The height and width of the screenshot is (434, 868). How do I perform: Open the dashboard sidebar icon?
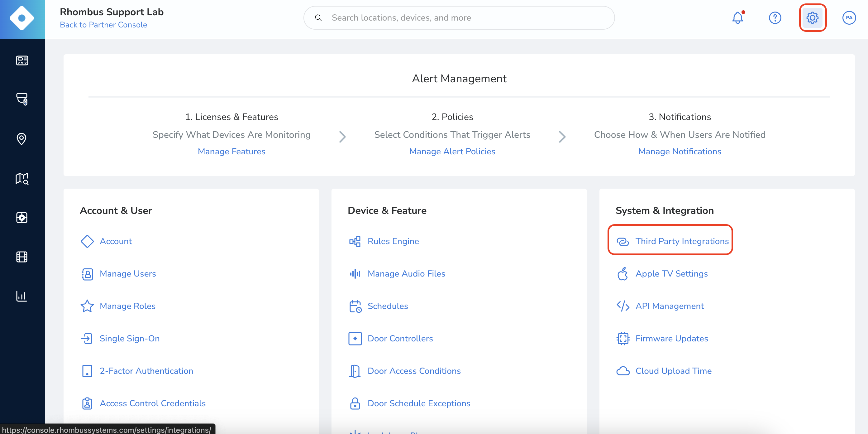pyautogui.click(x=22, y=60)
